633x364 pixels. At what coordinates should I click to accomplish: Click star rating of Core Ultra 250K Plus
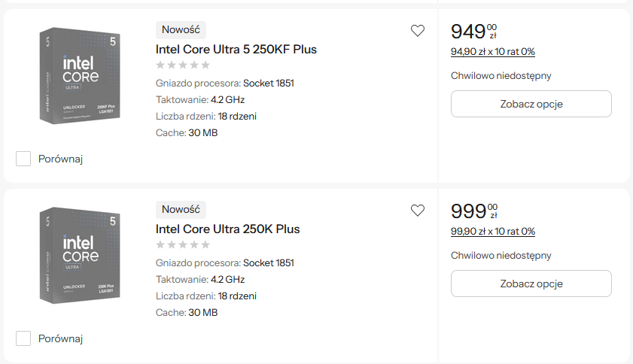(183, 245)
